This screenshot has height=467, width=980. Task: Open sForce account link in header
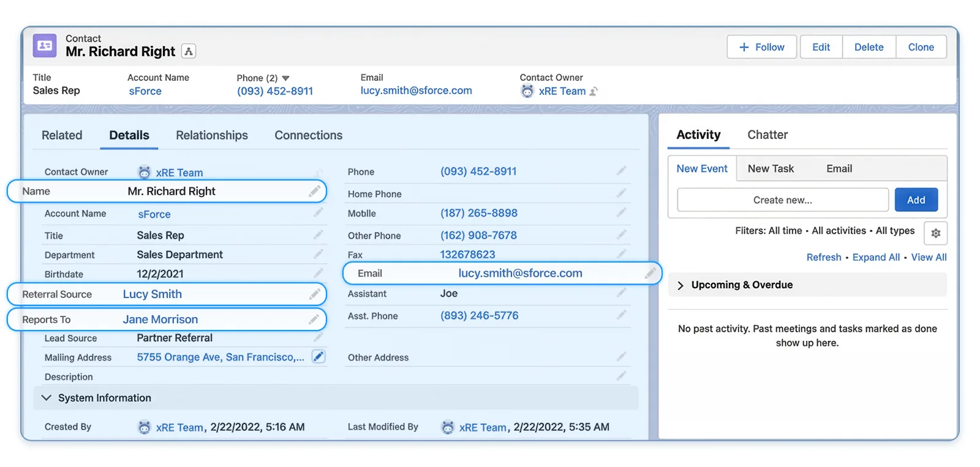145,91
